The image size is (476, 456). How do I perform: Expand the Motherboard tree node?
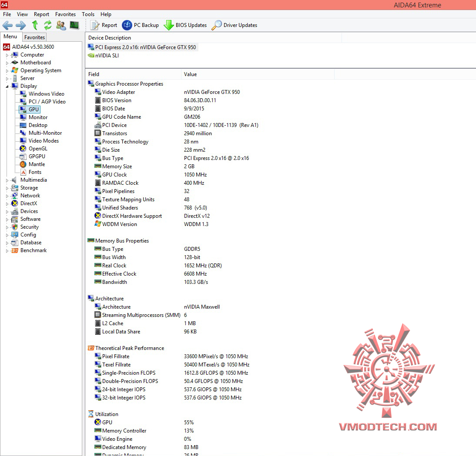click(x=7, y=63)
